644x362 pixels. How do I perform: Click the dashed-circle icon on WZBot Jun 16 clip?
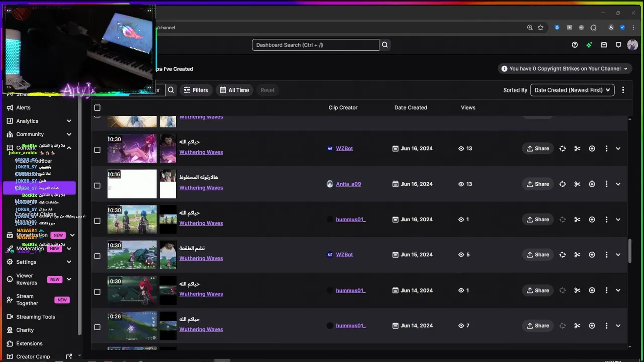[562, 149]
